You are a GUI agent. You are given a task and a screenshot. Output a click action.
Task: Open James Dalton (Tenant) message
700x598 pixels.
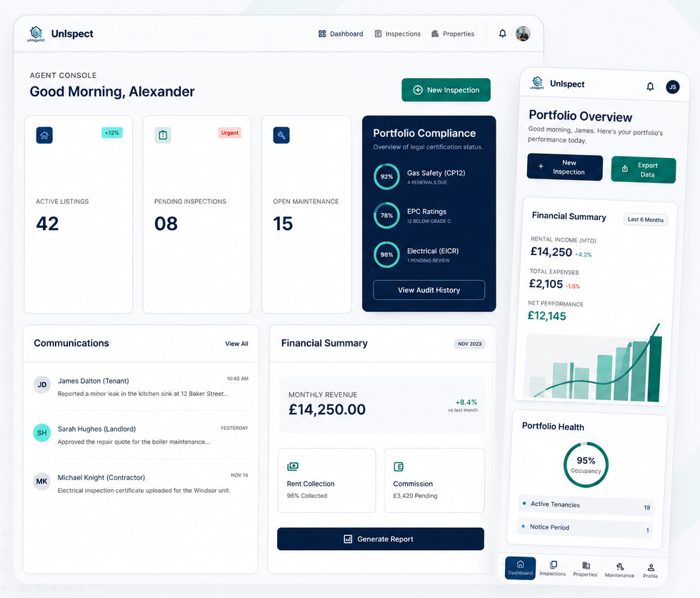point(141,387)
